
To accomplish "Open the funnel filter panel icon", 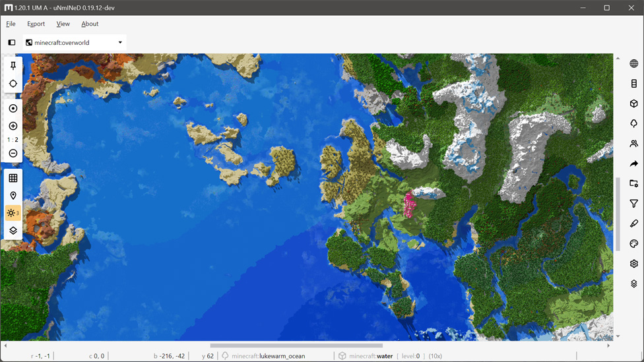I will [x=633, y=204].
